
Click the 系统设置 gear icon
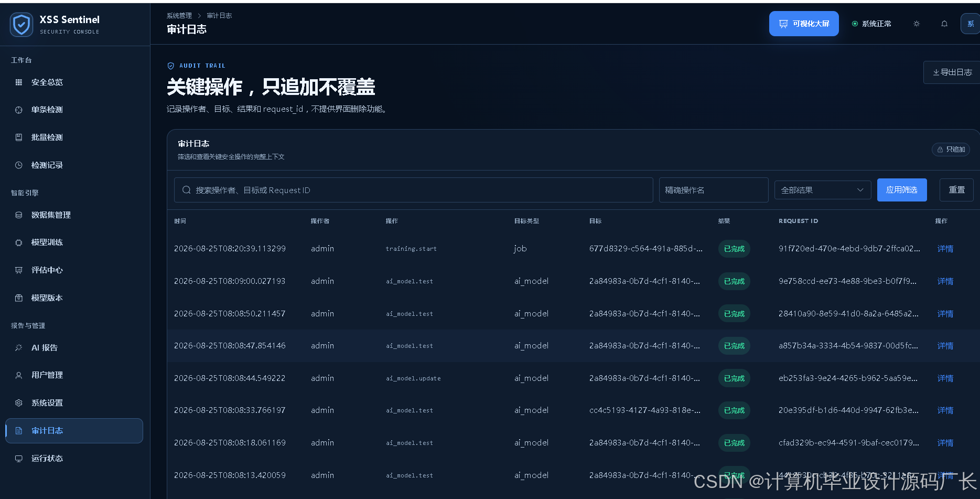(19, 403)
